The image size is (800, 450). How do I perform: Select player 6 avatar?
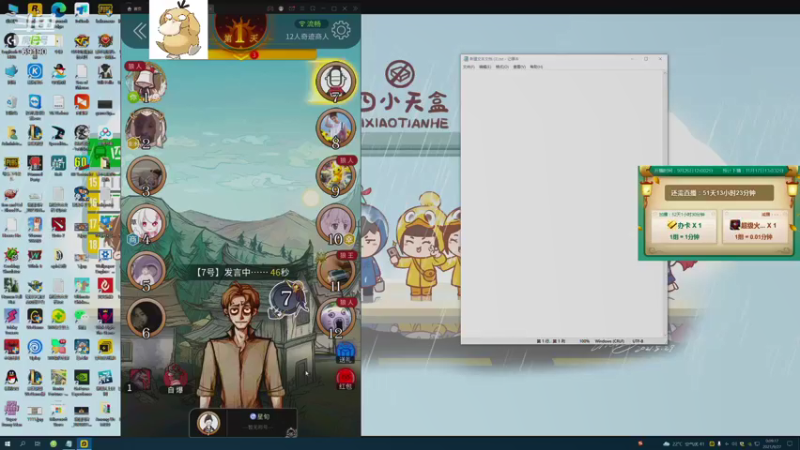146,318
